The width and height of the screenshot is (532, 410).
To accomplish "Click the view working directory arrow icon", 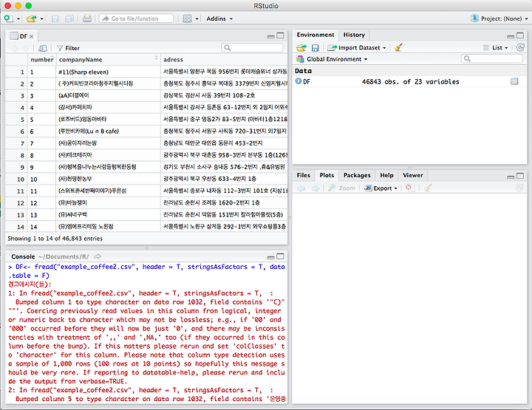I will (x=98, y=257).
